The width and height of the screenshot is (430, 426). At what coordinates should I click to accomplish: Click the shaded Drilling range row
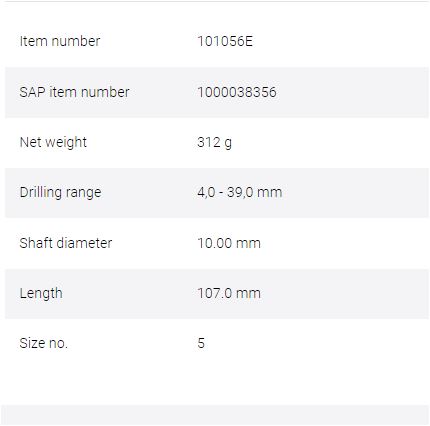click(x=217, y=193)
